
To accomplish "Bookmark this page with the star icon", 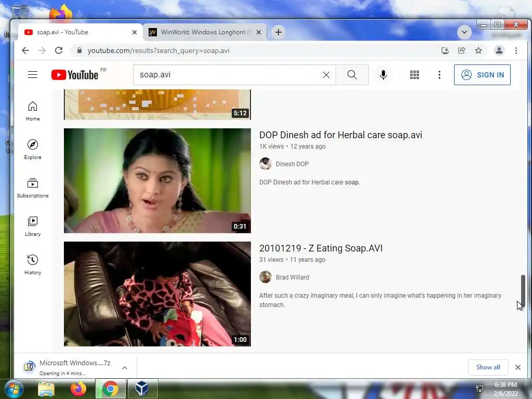I will coord(478,50).
